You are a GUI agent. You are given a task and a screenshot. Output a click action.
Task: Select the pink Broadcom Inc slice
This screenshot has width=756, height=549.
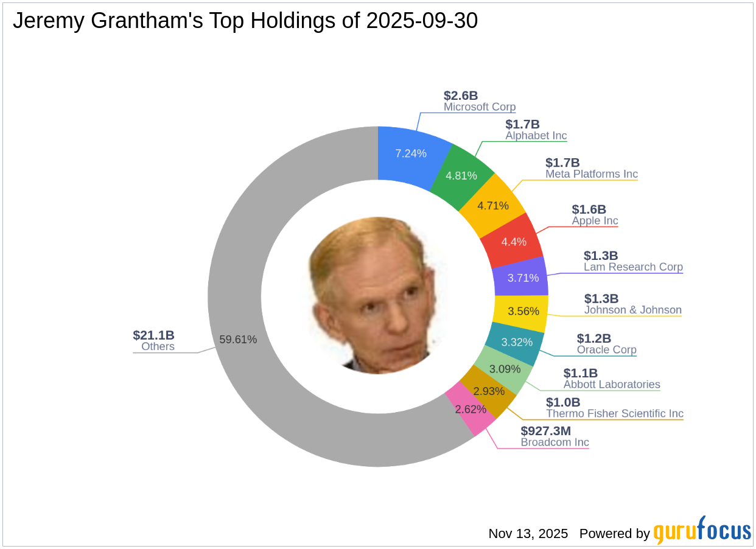pyautogui.click(x=470, y=408)
